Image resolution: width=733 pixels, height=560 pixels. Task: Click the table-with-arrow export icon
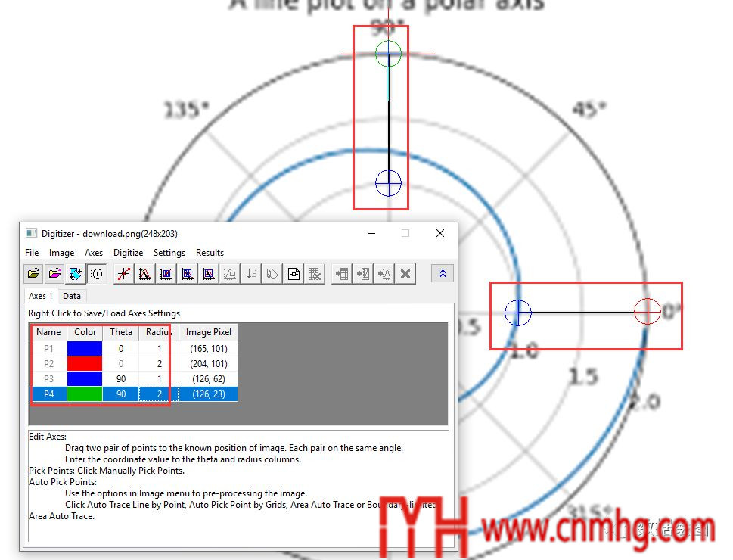343,274
